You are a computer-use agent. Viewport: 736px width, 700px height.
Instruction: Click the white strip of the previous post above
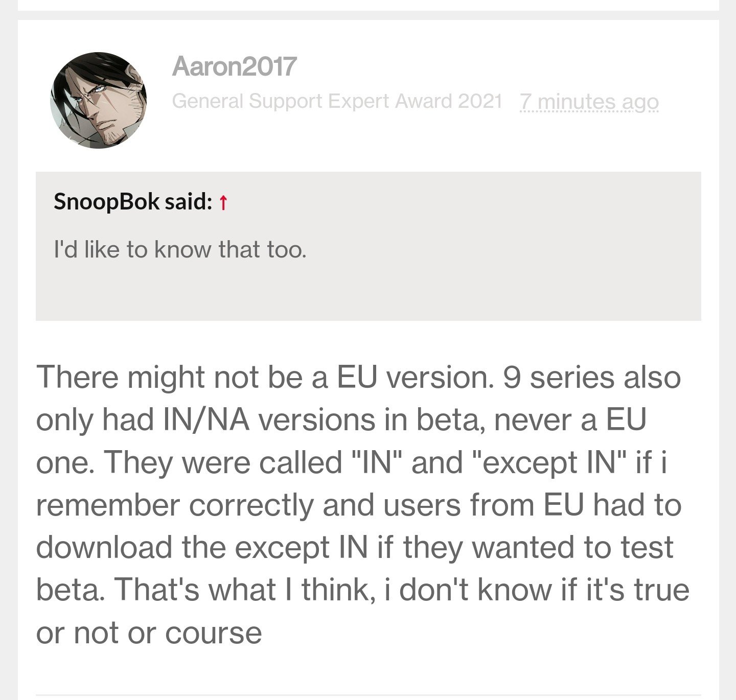368,5
